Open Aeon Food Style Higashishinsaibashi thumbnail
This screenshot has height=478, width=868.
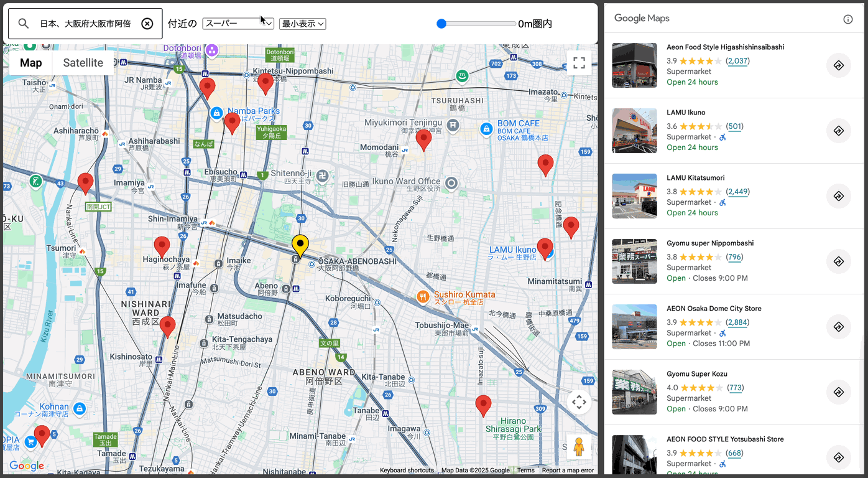click(634, 65)
